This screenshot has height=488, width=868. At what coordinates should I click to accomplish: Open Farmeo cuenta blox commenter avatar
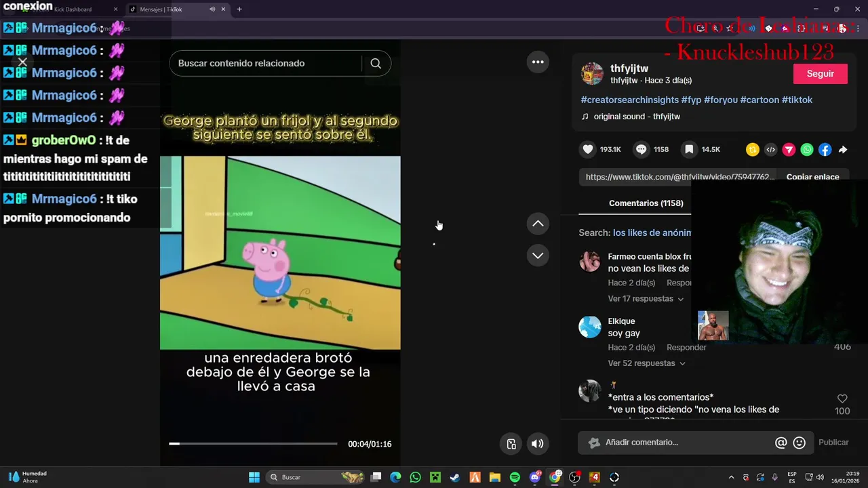[590, 262]
